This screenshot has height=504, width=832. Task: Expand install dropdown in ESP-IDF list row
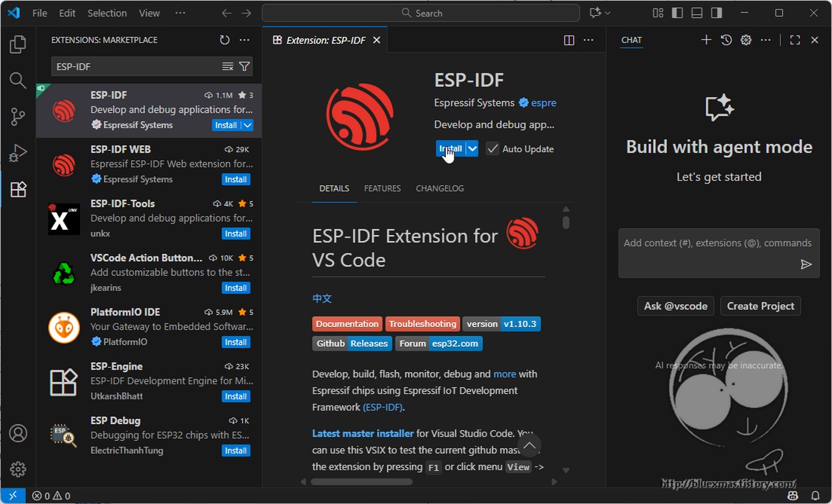tap(247, 125)
